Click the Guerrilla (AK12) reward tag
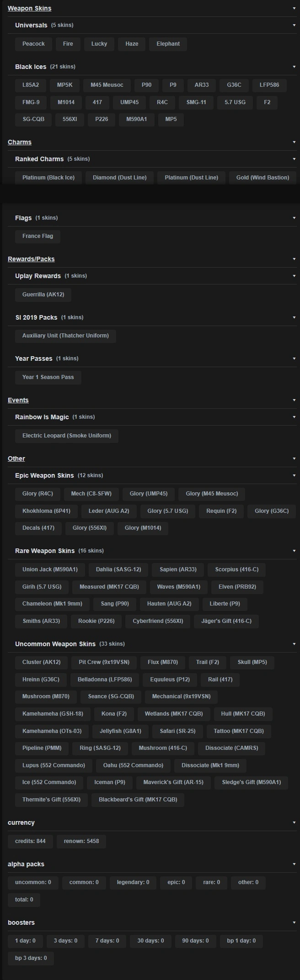The image size is (300, 980). coord(43,295)
